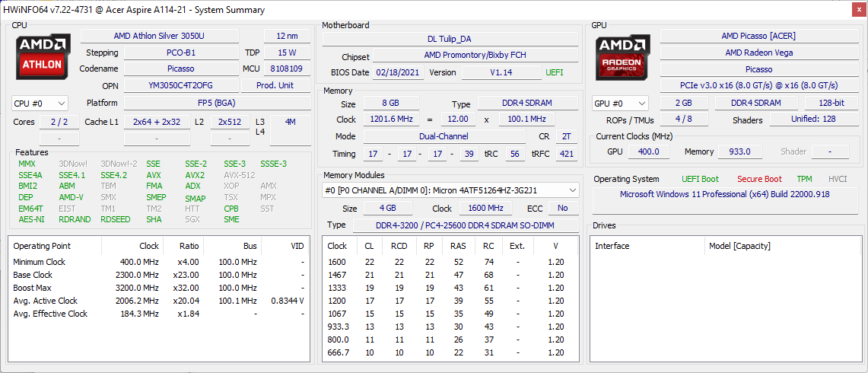Screen dimensions: 868x373
Task: Click the FP5 (BGA) platform field
Action: coord(217,103)
